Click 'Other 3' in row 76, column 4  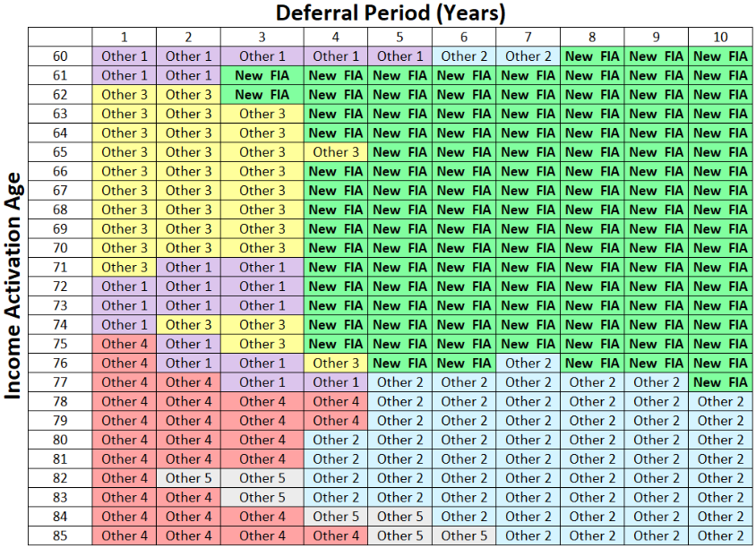[x=336, y=363]
